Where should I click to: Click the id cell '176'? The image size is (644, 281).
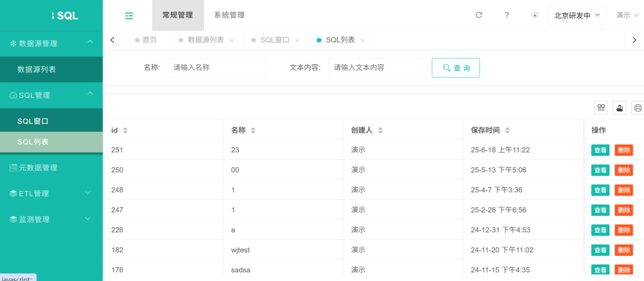pos(117,270)
